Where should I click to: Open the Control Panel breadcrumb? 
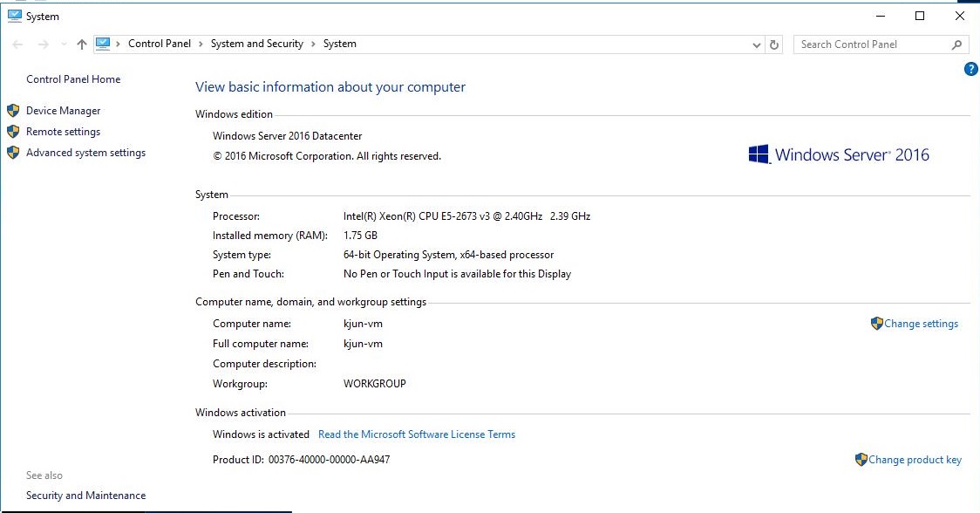(160, 44)
